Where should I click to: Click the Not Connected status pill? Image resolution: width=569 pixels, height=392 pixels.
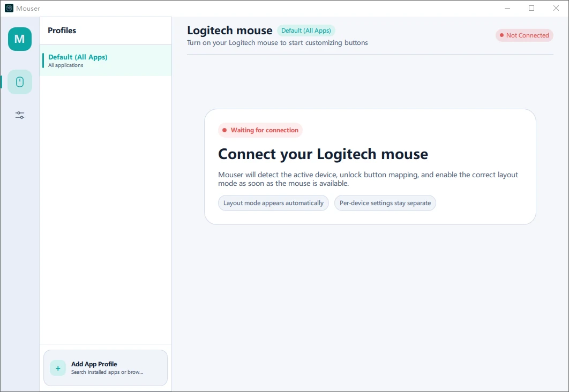point(524,35)
